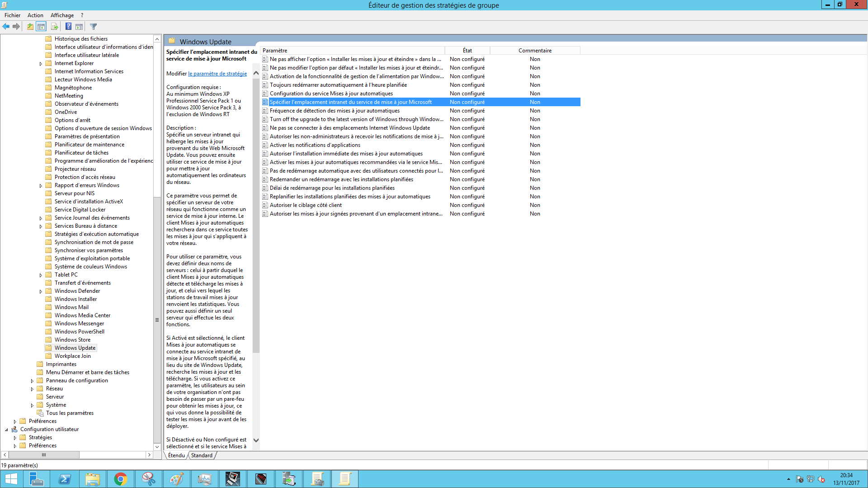
Task: Open Server Manager from the taskbar
Action: point(36,479)
